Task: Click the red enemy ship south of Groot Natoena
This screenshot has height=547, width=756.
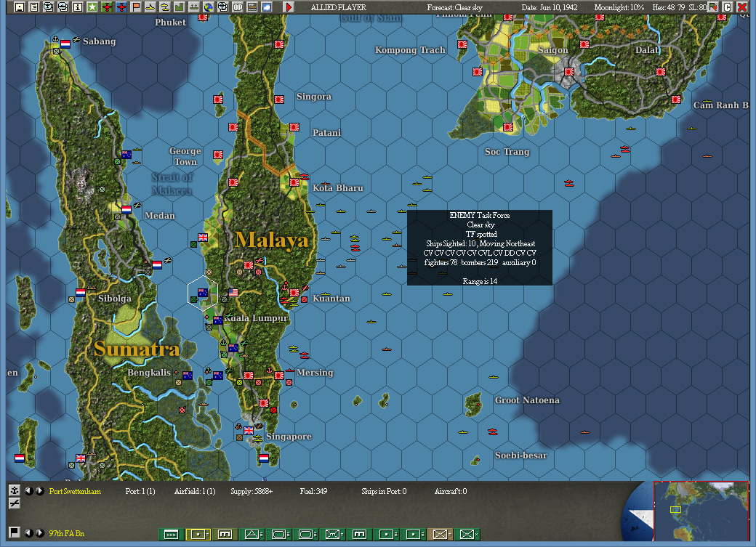Action: tap(492, 431)
